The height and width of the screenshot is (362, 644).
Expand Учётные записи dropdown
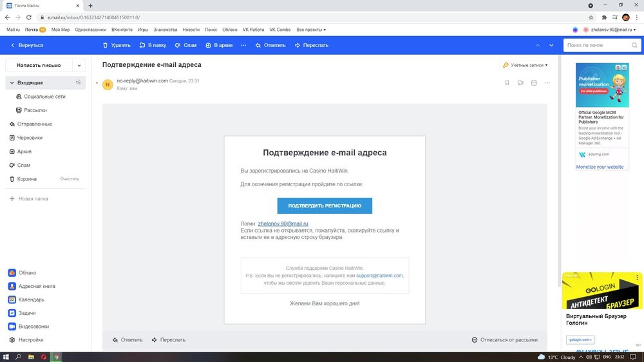click(x=526, y=65)
